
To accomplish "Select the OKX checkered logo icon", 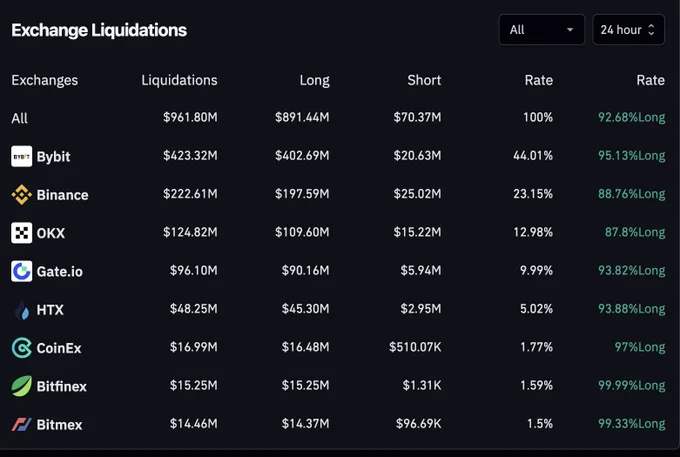I will [21, 233].
